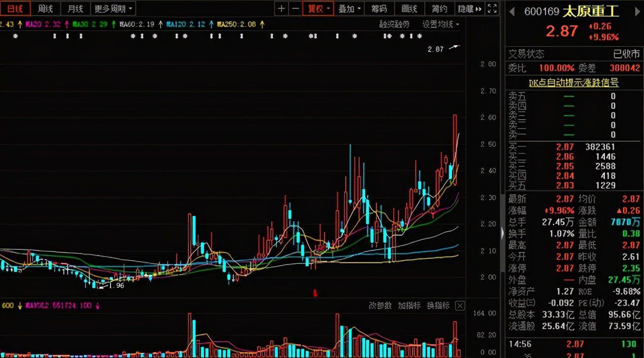644x358 pixels.
Task: Click the 内盘 value 27.45万
Action: pyautogui.click(x=624, y=280)
